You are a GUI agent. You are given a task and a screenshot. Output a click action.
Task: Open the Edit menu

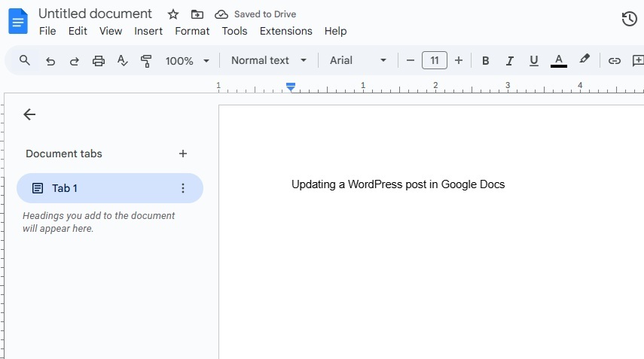pos(78,31)
